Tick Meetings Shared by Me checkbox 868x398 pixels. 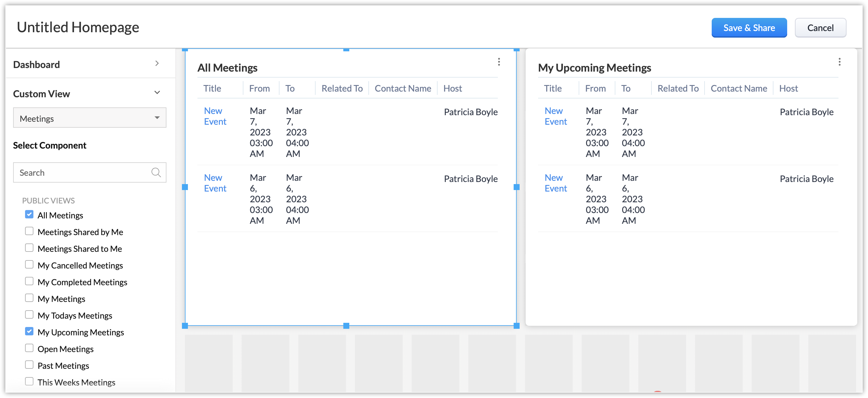point(29,231)
